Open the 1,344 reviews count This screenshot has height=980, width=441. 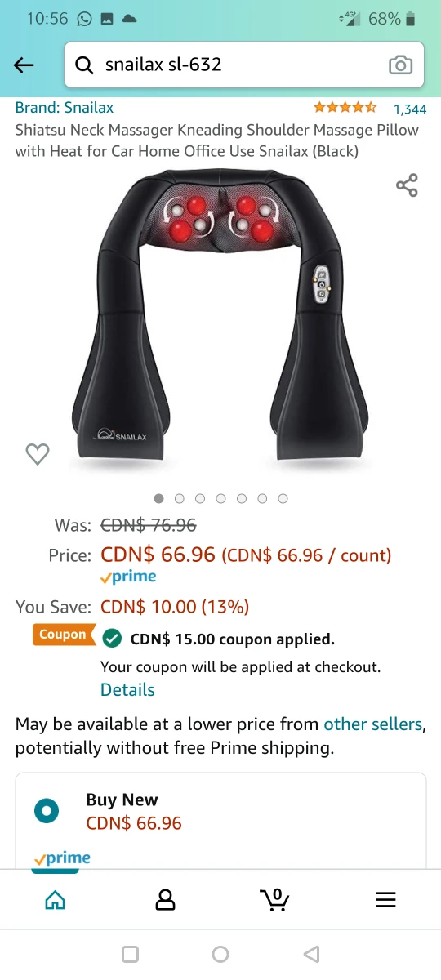(x=410, y=109)
